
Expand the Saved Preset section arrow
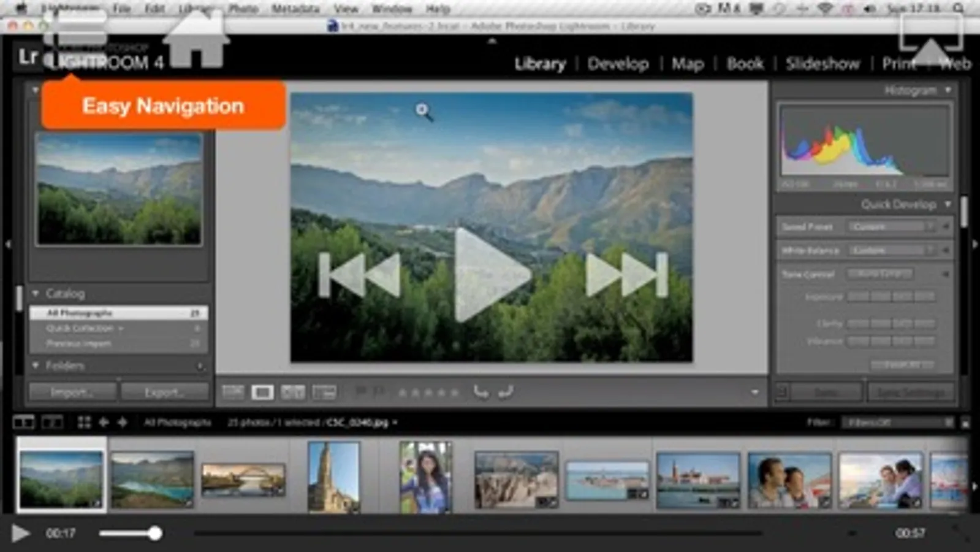[946, 227]
